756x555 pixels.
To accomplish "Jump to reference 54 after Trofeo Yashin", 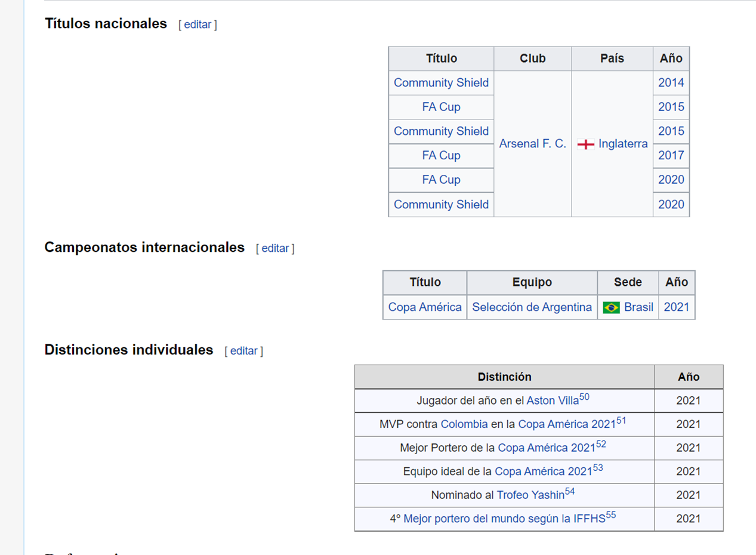I will tap(570, 491).
